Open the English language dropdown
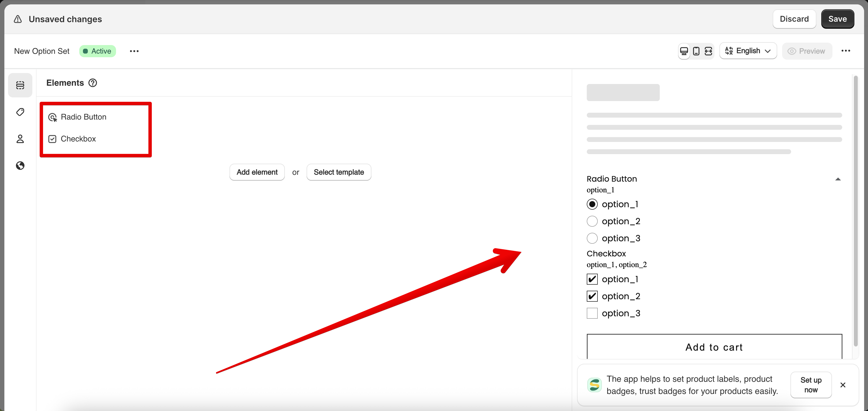The width and height of the screenshot is (868, 411). pyautogui.click(x=748, y=51)
